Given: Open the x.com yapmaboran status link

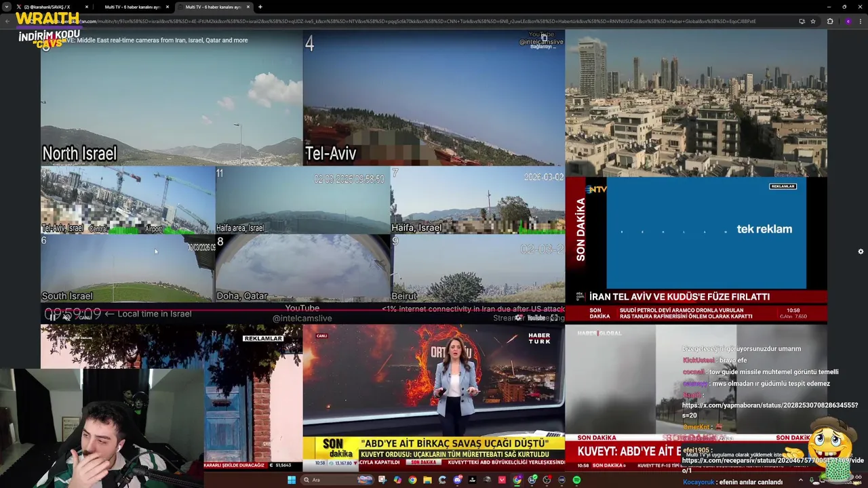Looking at the screenshot, I should pyautogui.click(x=769, y=409).
